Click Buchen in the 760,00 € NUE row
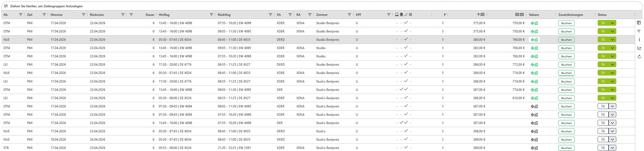Image resolution: width=644 pixels, height=151 pixels. [566, 40]
